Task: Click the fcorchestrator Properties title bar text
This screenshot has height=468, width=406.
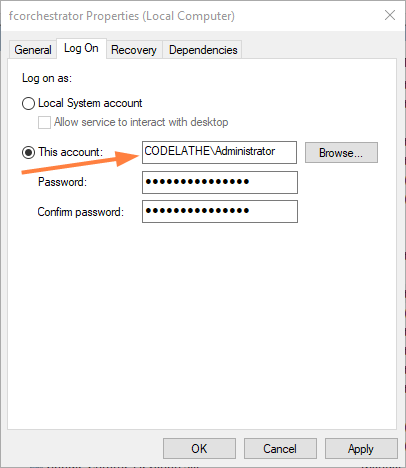Action: 122,16
